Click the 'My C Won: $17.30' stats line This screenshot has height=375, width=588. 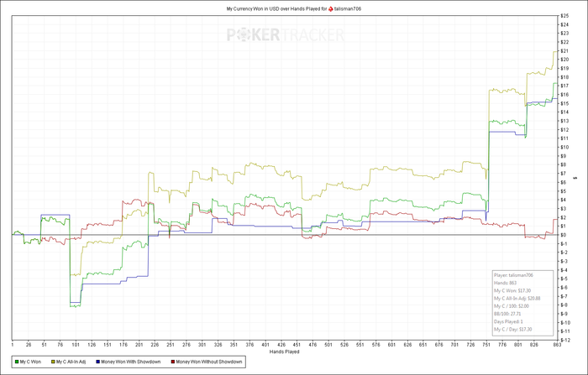[512, 291]
